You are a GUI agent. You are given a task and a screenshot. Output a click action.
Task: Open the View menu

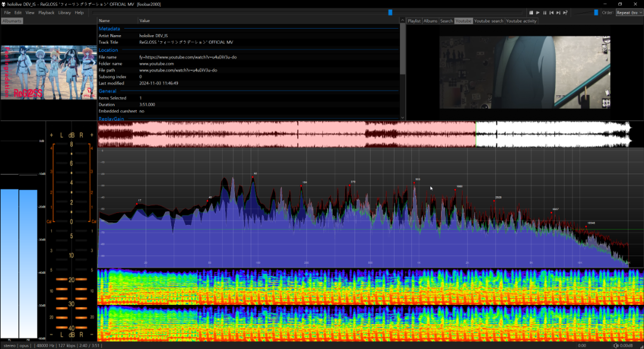[x=30, y=13]
